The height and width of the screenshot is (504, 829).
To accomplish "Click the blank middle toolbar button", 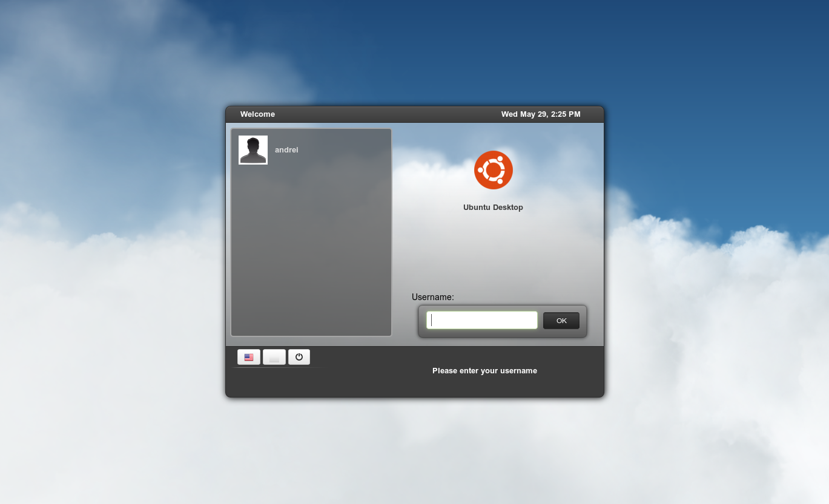I will [274, 356].
